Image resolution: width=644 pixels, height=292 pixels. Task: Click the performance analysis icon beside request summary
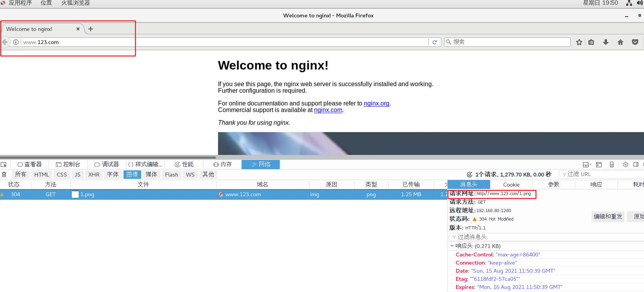tap(470, 175)
